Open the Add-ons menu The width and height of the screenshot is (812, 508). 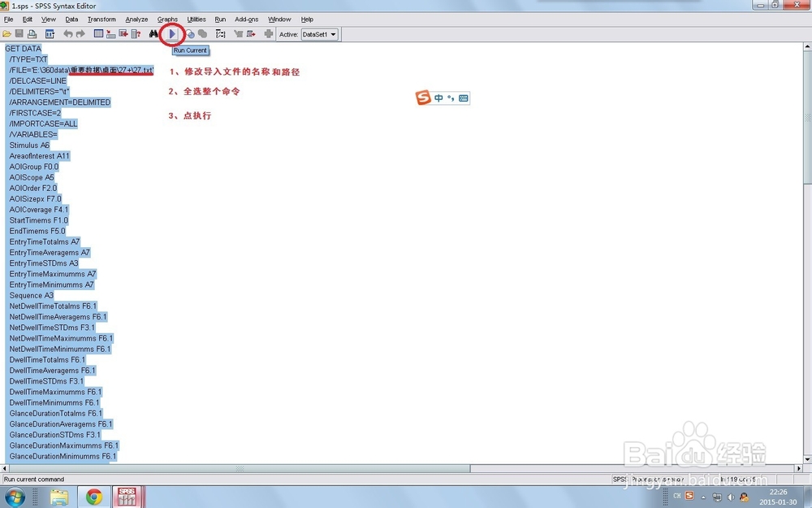click(x=247, y=20)
